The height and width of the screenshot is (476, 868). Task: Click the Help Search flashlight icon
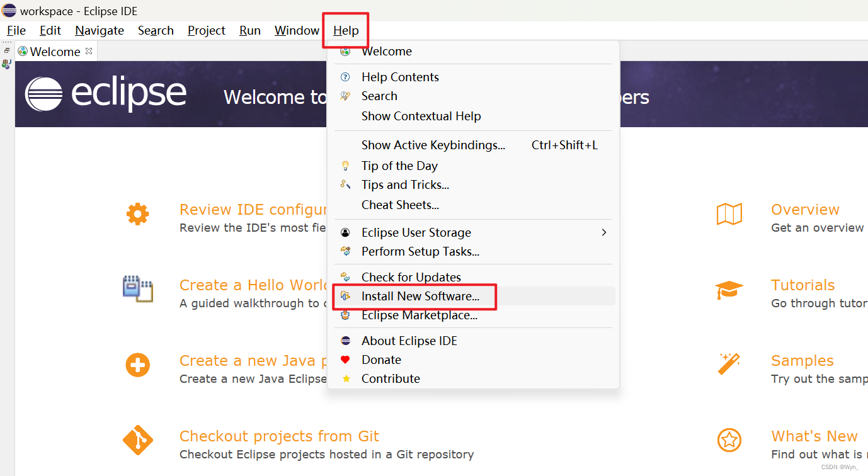(345, 96)
